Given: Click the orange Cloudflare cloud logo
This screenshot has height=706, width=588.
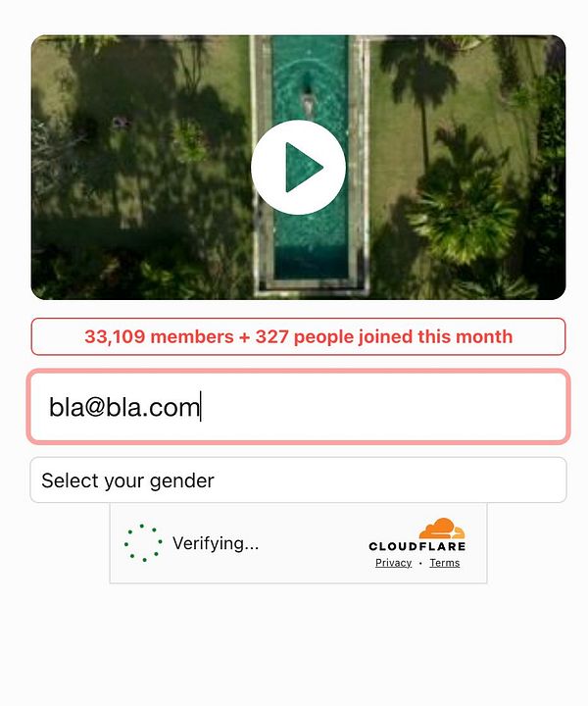Looking at the screenshot, I should point(442,529).
